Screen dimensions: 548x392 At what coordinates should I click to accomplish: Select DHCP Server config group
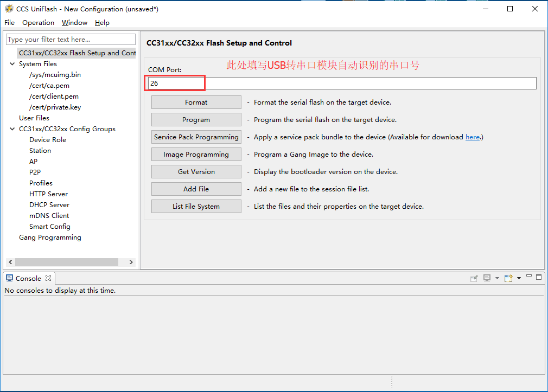tap(49, 205)
